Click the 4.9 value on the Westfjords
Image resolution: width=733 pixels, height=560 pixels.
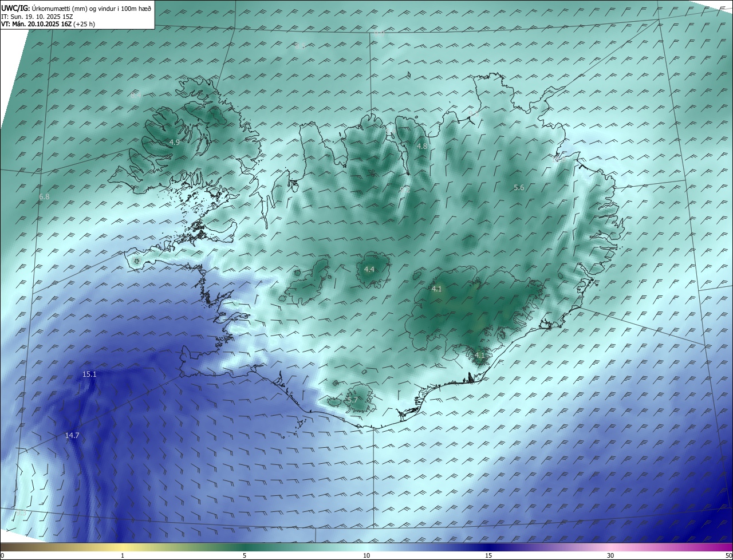click(175, 142)
